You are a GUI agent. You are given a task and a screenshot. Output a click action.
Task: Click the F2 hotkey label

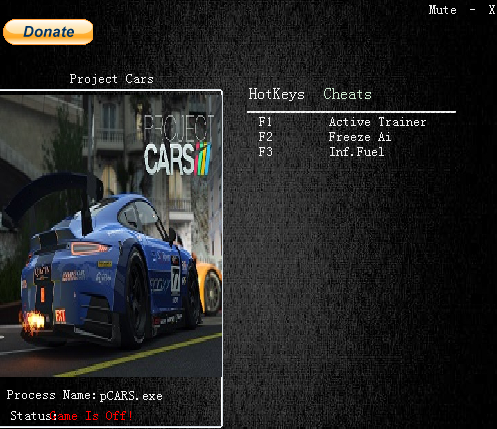[265, 137]
